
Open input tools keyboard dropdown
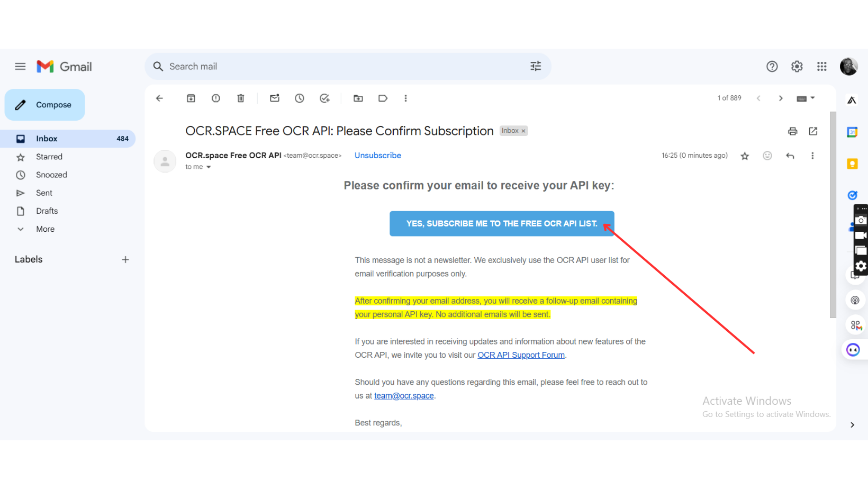[x=806, y=98]
